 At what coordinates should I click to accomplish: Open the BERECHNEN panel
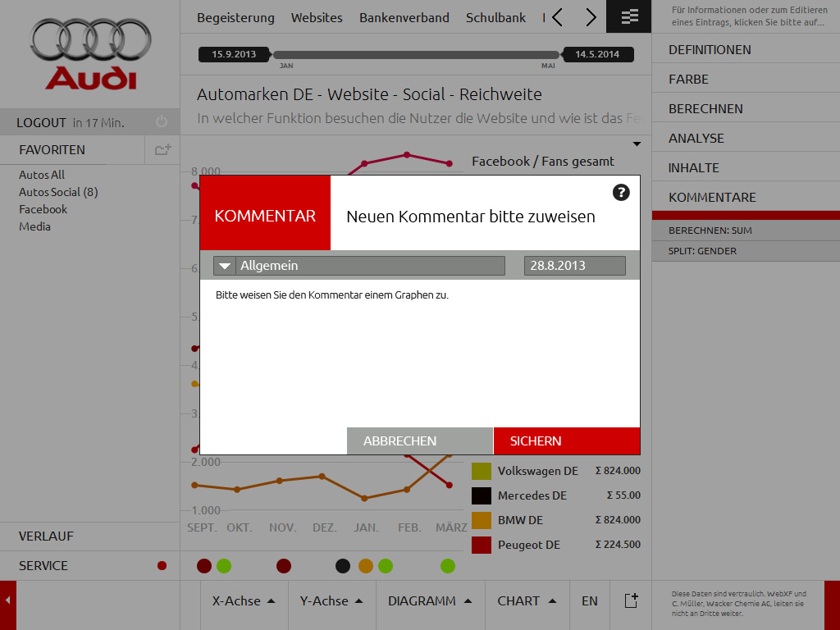click(x=746, y=109)
